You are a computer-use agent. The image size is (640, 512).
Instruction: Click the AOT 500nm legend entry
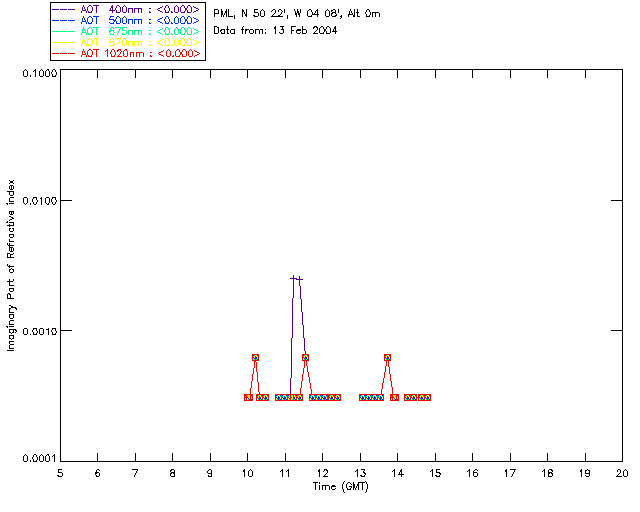click(x=126, y=20)
